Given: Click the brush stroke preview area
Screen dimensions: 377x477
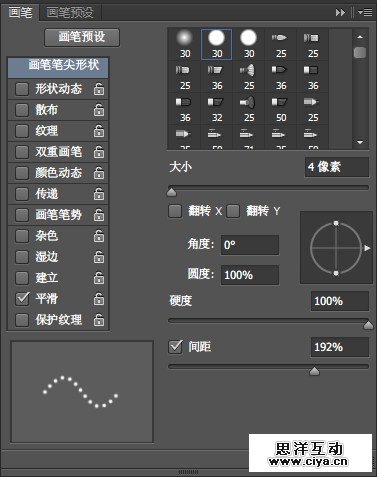Looking at the screenshot, I should coord(82,392).
